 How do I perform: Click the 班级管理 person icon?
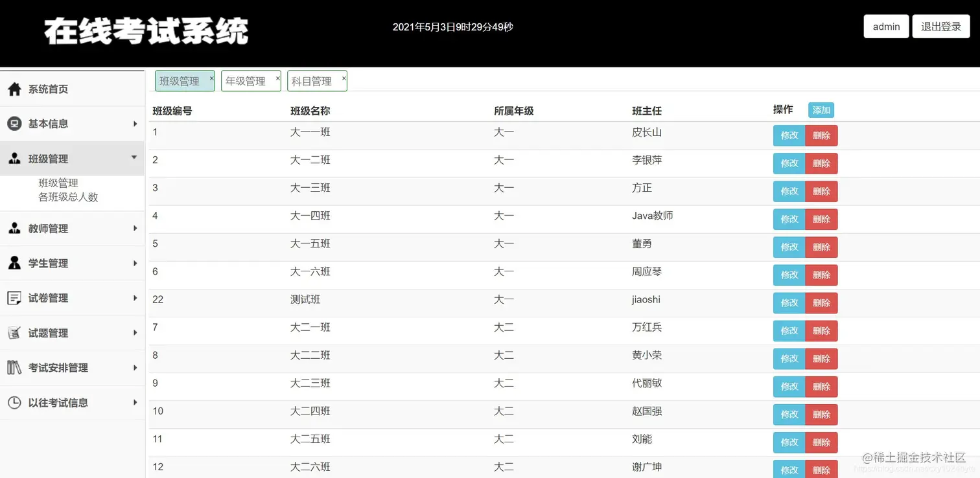pos(14,158)
